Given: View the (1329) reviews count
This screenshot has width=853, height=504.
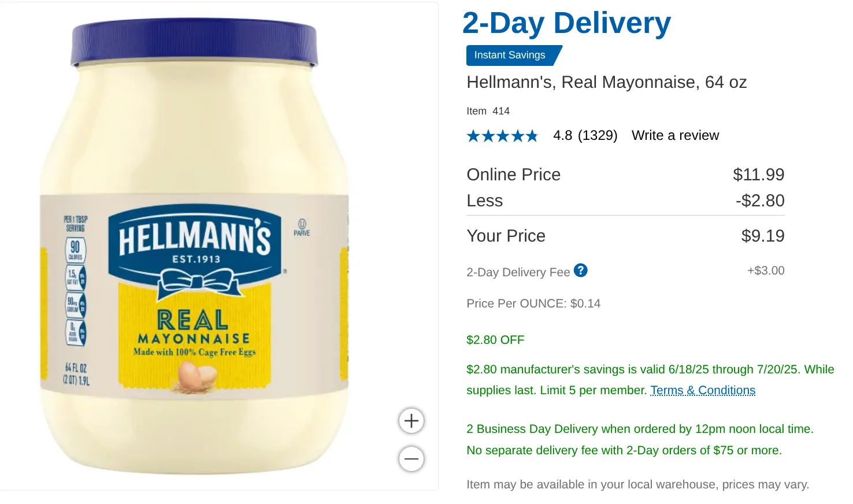Looking at the screenshot, I should point(598,135).
